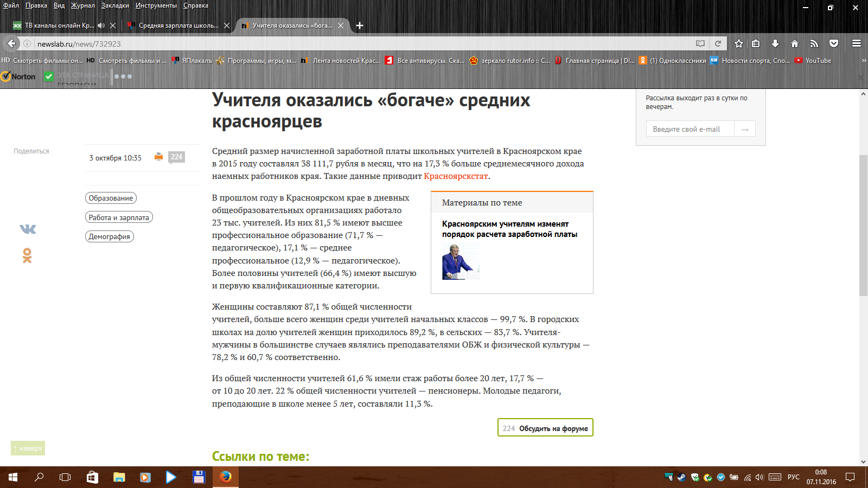Follow the Красноярскстат link

tap(456, 176)
